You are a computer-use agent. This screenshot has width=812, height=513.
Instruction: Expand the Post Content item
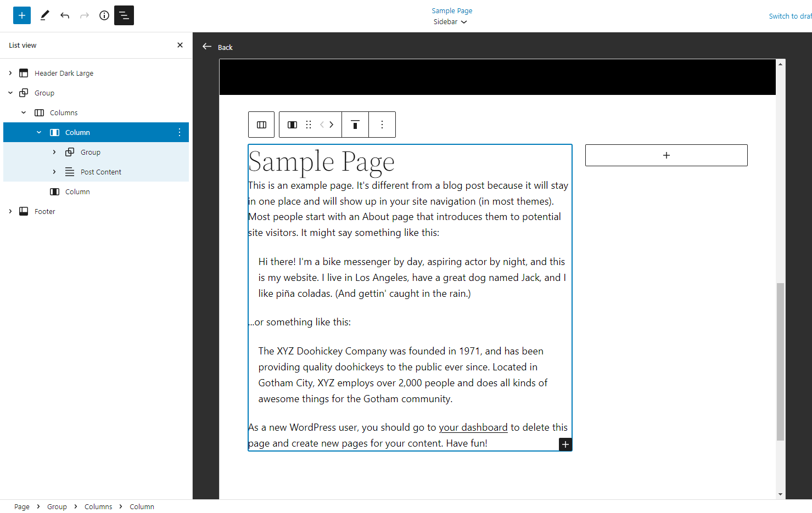54,172
